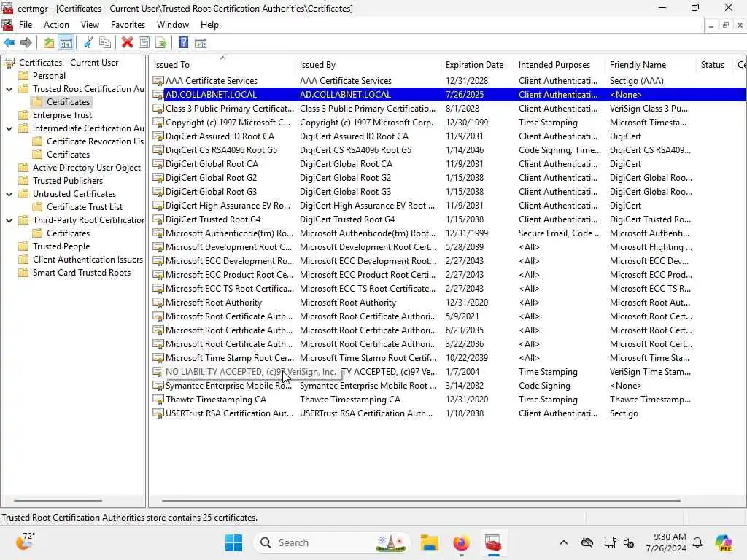The image size is (747, 560).
Task: Open the Help menu
Action: point(209,25)
